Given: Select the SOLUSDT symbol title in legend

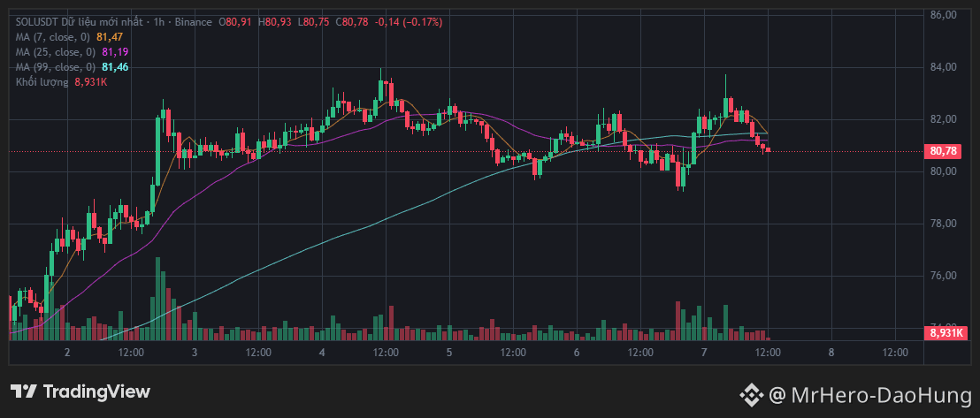Looking at the screenshot, I should coord(37,22).
